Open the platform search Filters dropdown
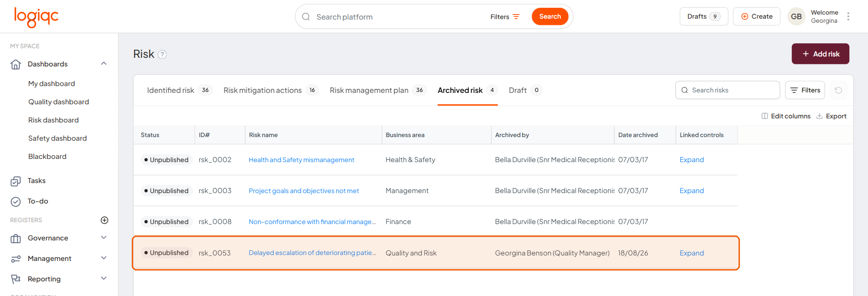The width and height of the screenshot is (868, 296). [x=505, y=17]
